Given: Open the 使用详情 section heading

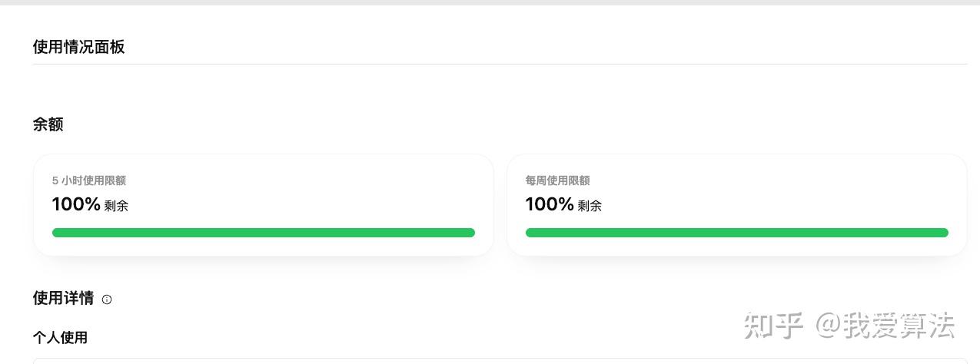Looking at the screenshot, I should (63, 298).
